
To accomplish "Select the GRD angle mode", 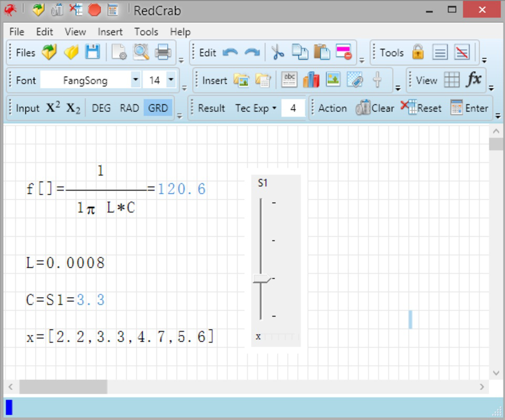I will pyautogui.click(x=158, y=108).
